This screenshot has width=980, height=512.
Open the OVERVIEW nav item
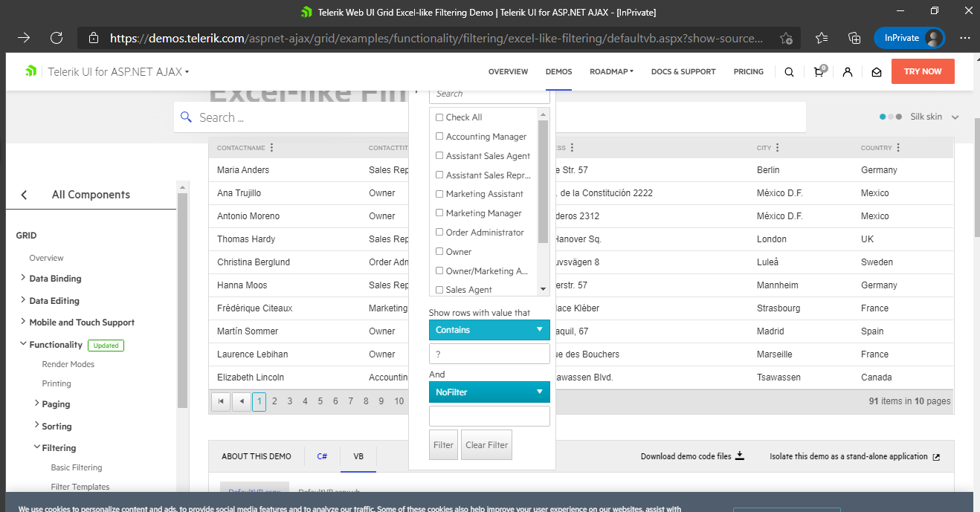click(508, 72)
